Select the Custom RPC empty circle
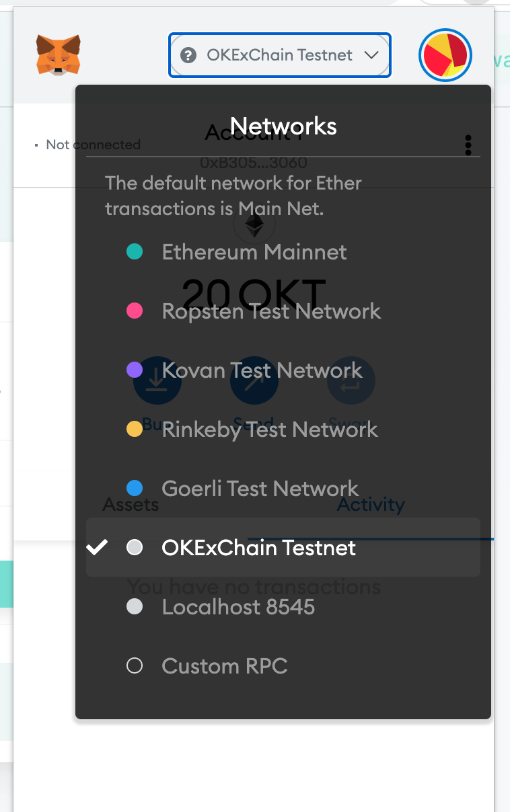 pyautogui.click(x=135, y=666)
